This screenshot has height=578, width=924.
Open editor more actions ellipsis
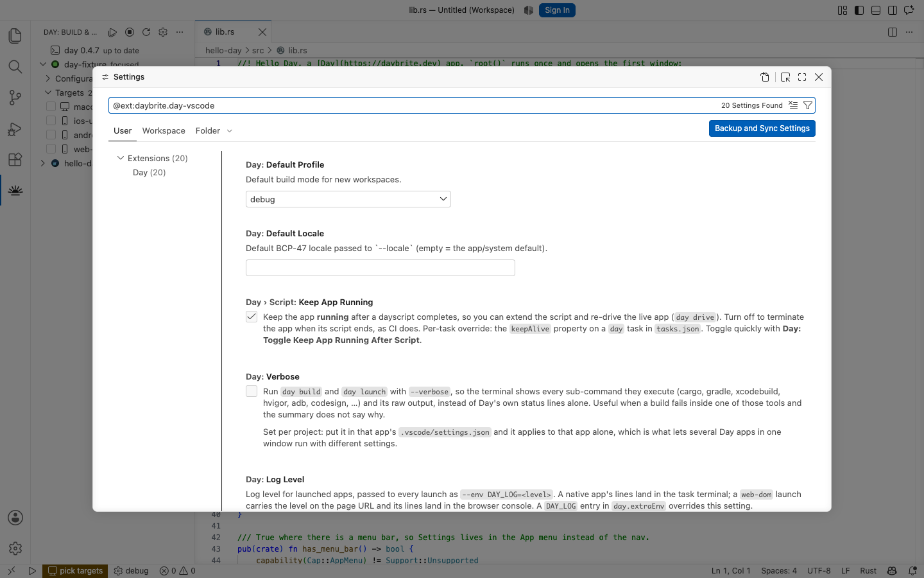pos(909,32)
